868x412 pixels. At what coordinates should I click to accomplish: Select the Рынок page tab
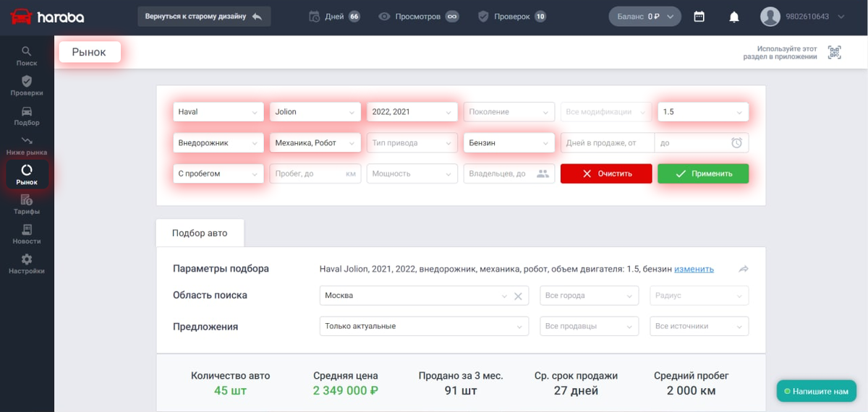(x=89, y=52)
